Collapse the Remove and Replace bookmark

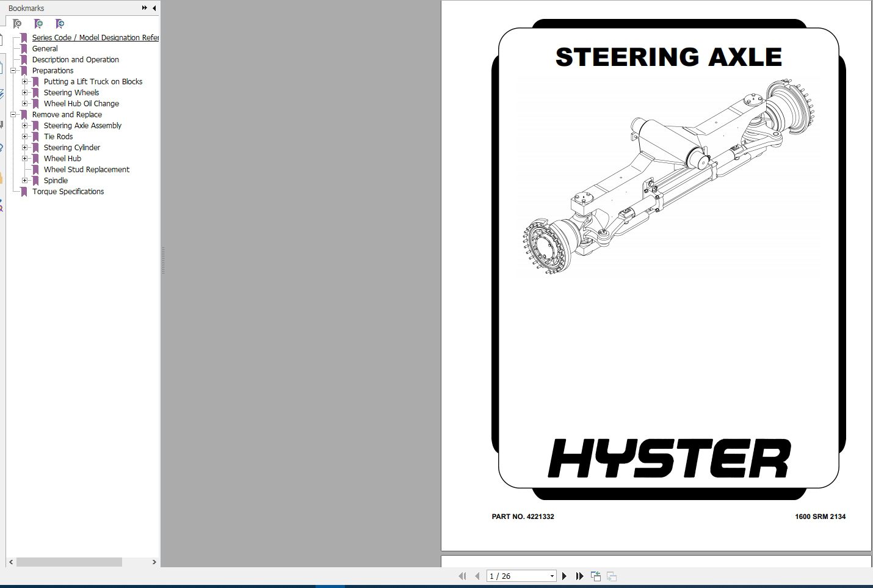pos(13,115)
